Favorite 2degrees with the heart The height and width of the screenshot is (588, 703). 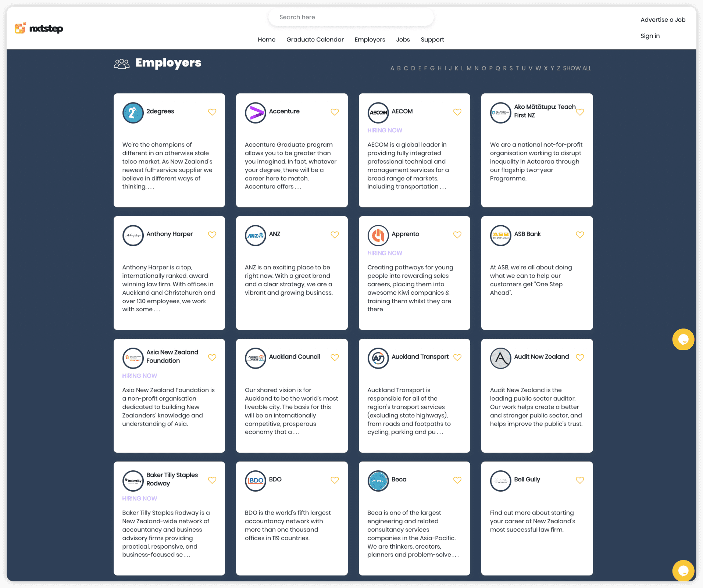tap(212, 112)
